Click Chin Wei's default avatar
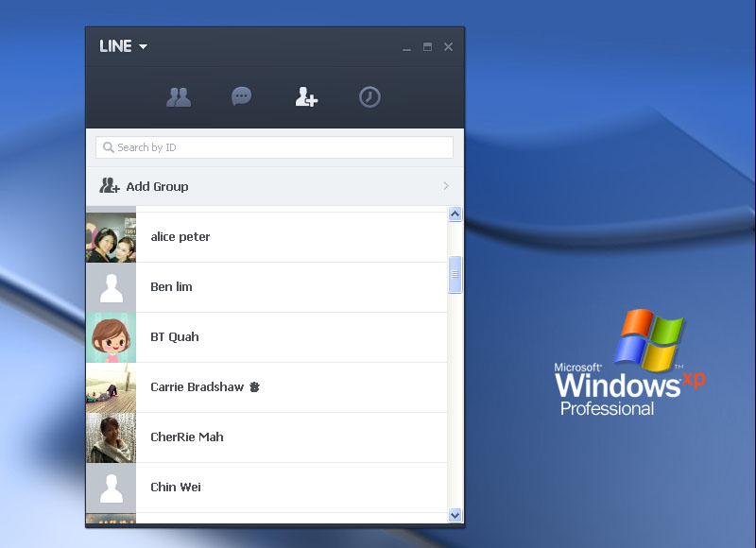This screenshot has height=548, width=756. 111,488
